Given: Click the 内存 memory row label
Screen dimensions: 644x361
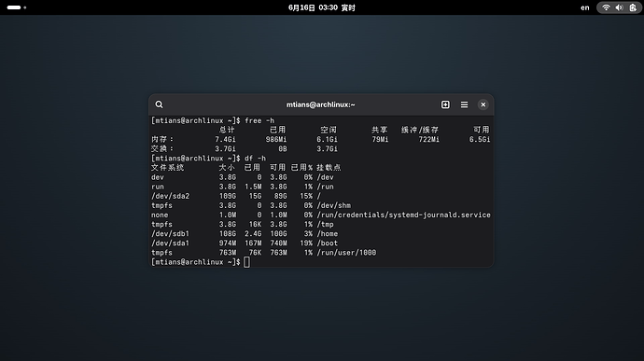Looking at the screenshot, I should (x=162, y=139).
